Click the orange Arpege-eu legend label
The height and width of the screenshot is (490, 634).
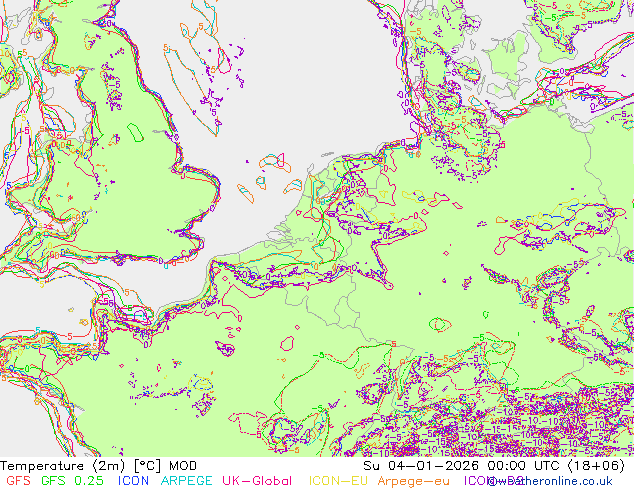click(x=413, y=481)
